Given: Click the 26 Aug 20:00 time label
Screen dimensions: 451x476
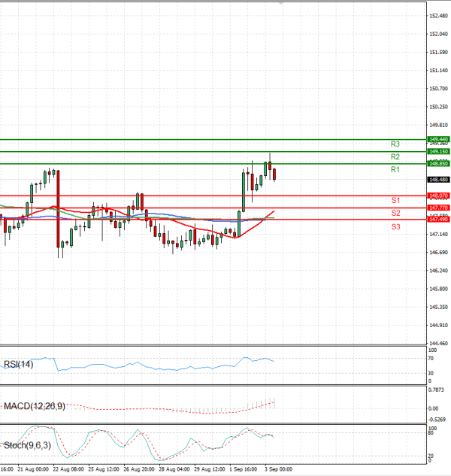Looking at the screenshot, I should coord(139,469).
